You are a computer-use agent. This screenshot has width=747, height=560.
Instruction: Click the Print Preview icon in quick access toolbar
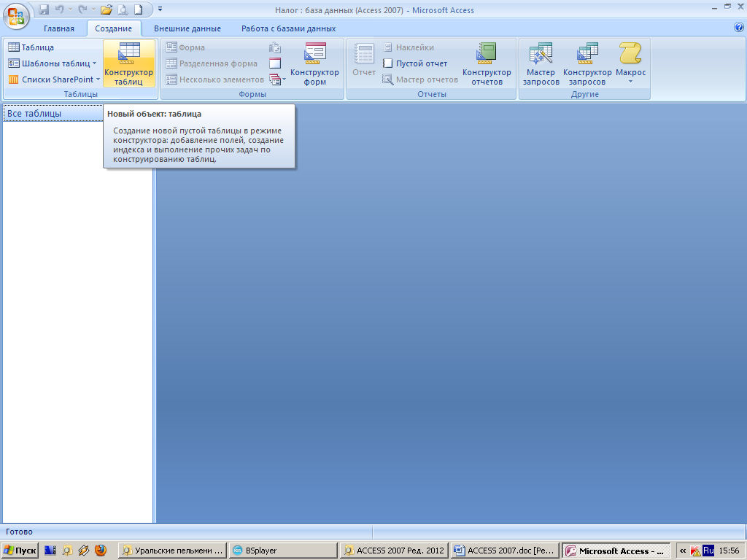click(x=123, y=9)
